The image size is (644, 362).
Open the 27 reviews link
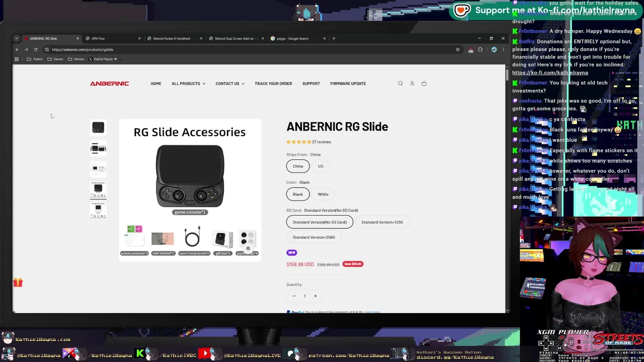pyautogui.click(x=321, y=142)
